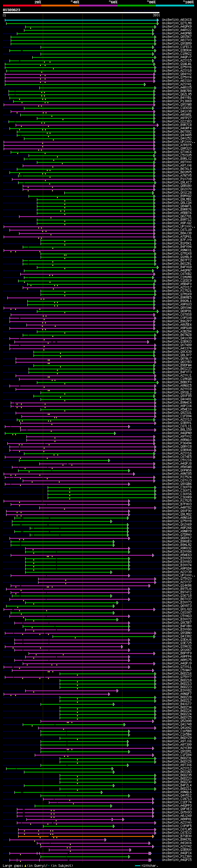Select label UniRef100_A4URF4
The width and height of the screenshot is (197, 868).
tap(177, 128)
